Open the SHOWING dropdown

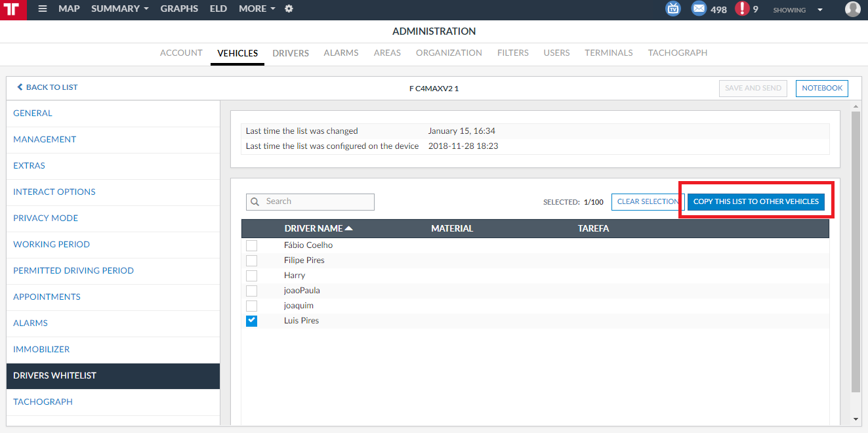click(798, 10)
